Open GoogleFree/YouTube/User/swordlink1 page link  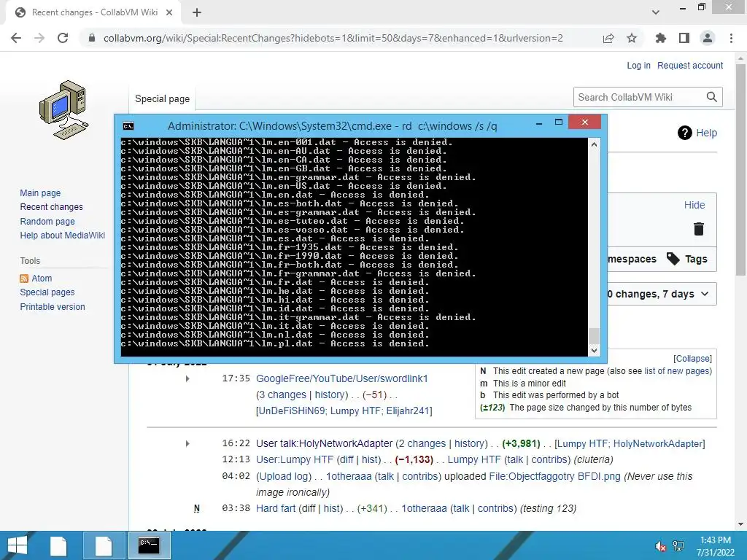341,379
